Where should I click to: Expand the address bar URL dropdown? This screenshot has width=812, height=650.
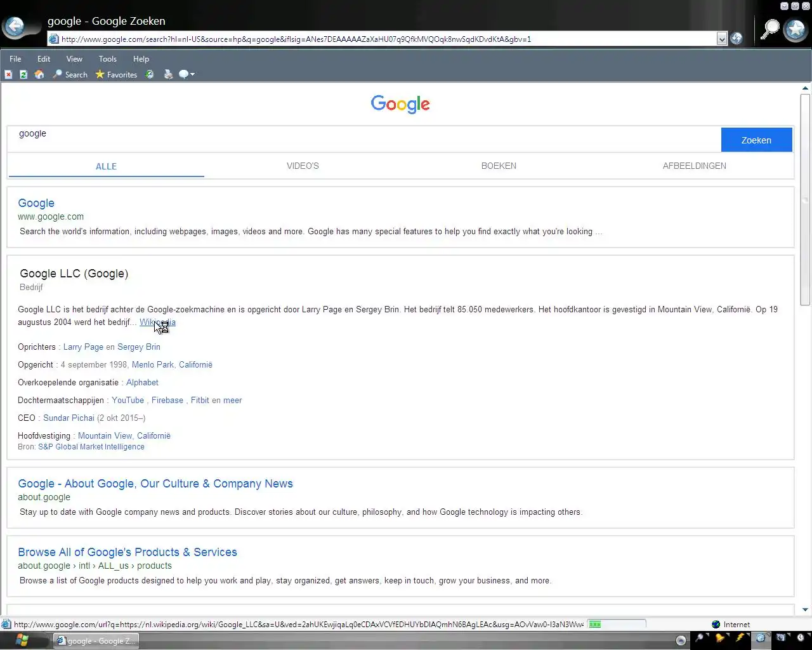pos(721,39)
